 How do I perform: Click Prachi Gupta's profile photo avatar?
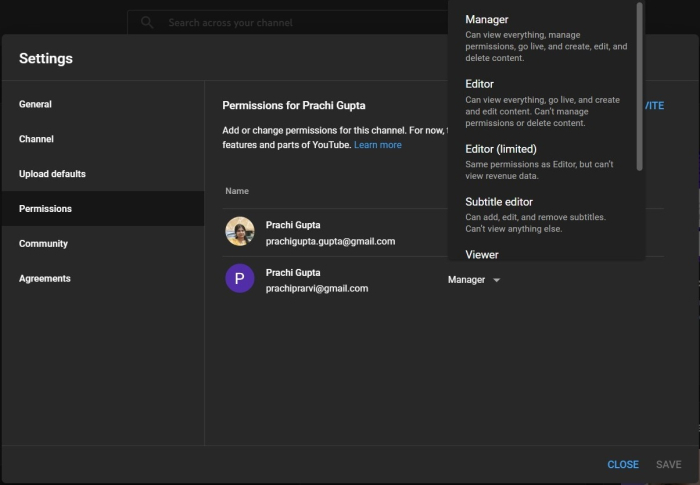[240, 231]
